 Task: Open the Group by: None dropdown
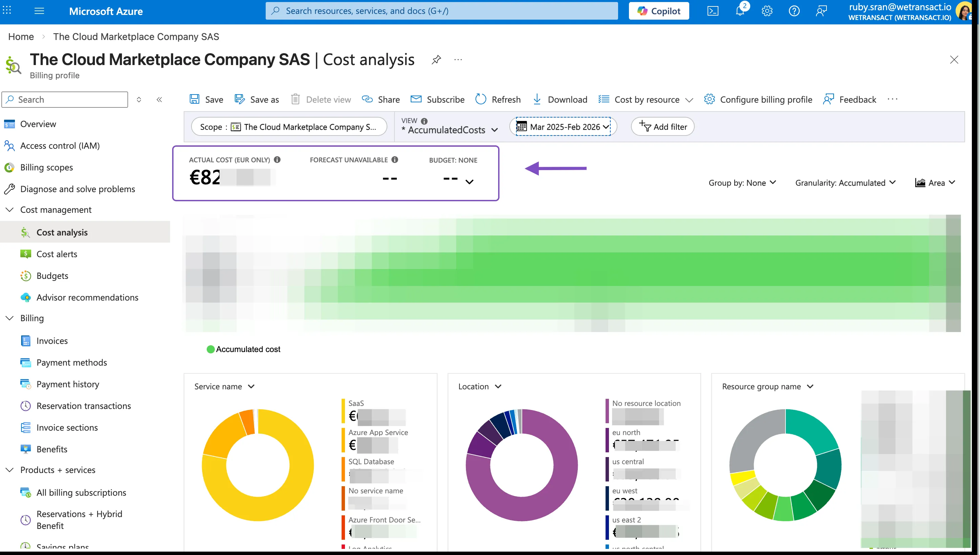(x=742, y=183)
